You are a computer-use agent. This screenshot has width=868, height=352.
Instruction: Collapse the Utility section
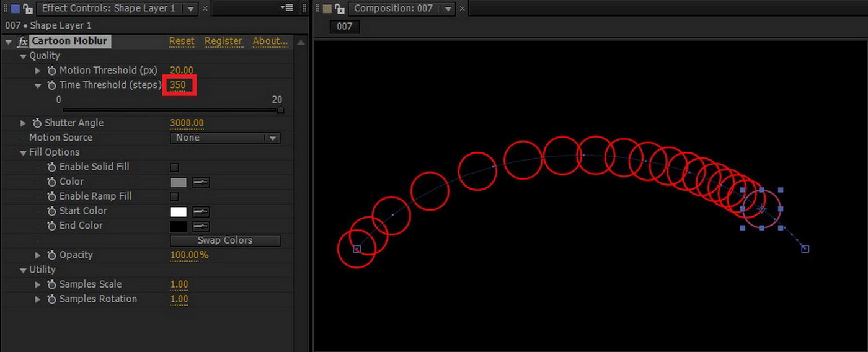click(x=23, y=270)
